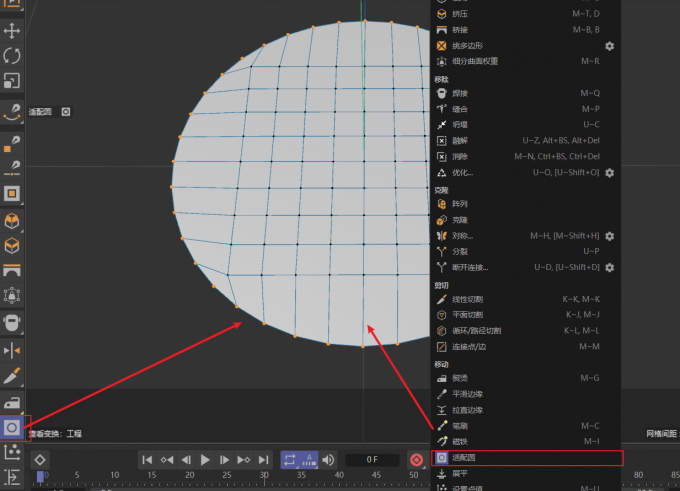Select the set point value tool in toolbar
Image resolution: width=680 pixels, height=491 pixels.
(12, 453)
